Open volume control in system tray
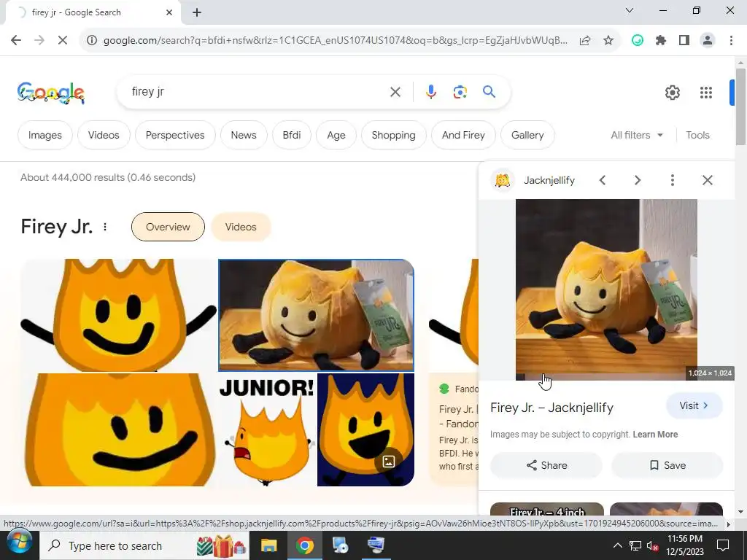 pos(652,545)
